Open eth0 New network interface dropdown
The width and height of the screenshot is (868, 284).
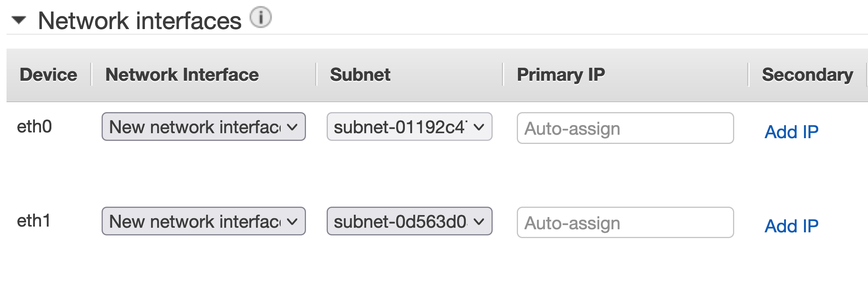click(x=204, y=127)
